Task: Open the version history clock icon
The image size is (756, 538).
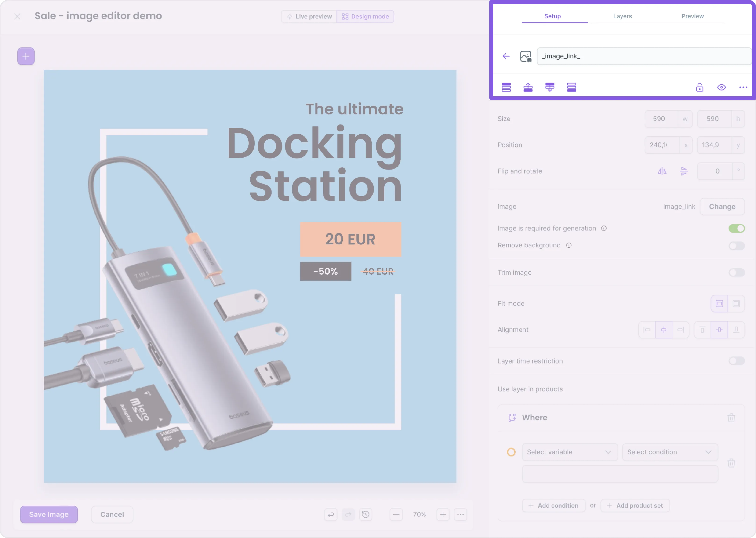Action: pyautogui.click(x=366, y=514)
